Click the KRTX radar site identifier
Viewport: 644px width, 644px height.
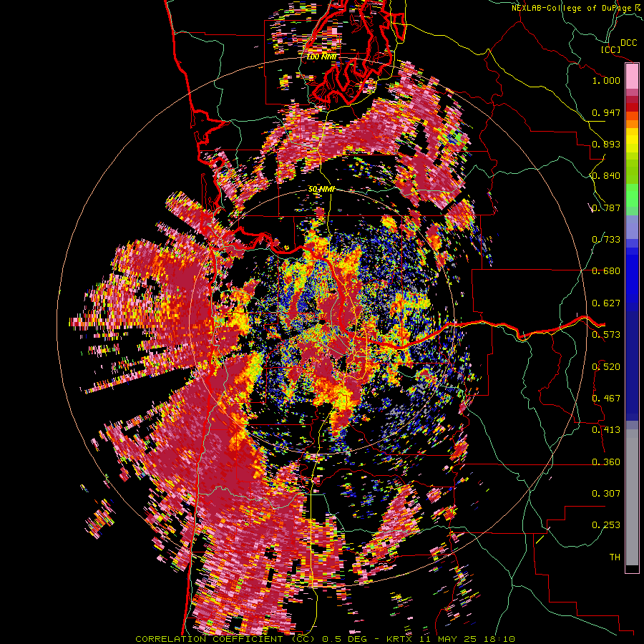[x=399, y=639]
